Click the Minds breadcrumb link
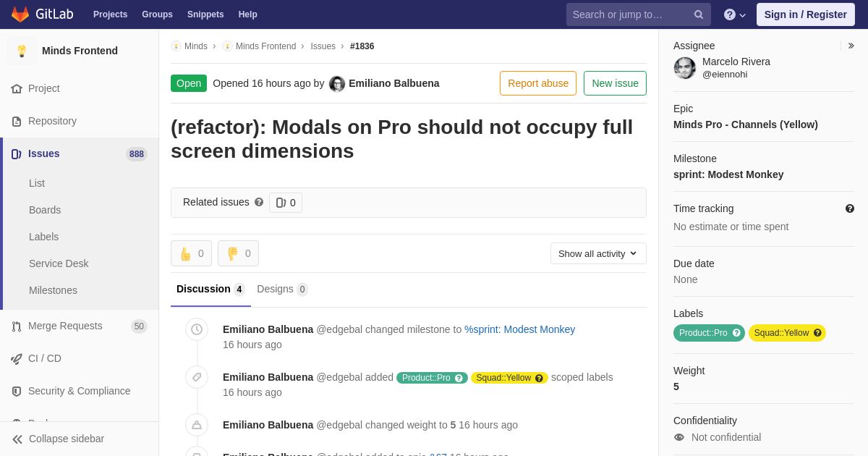This screenshot has width=868, height=456. (196, 46)
